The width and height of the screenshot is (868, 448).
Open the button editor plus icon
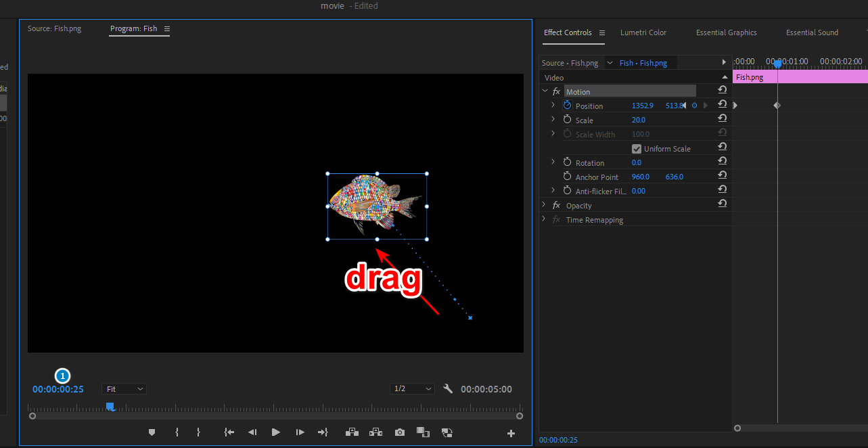[511, 434]
